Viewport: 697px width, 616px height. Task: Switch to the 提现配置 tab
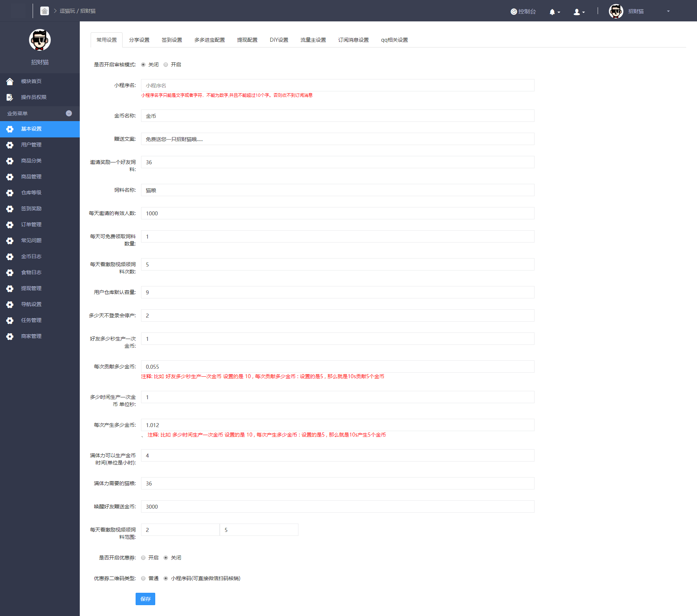(x=247, y=40)
